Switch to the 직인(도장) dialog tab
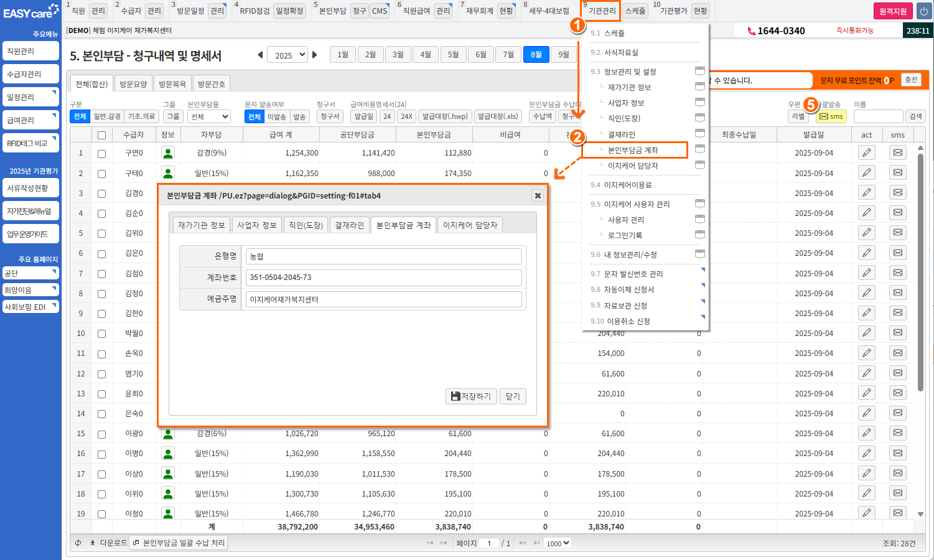The height and width of the screenshot is (560, 934). (306, 225)
